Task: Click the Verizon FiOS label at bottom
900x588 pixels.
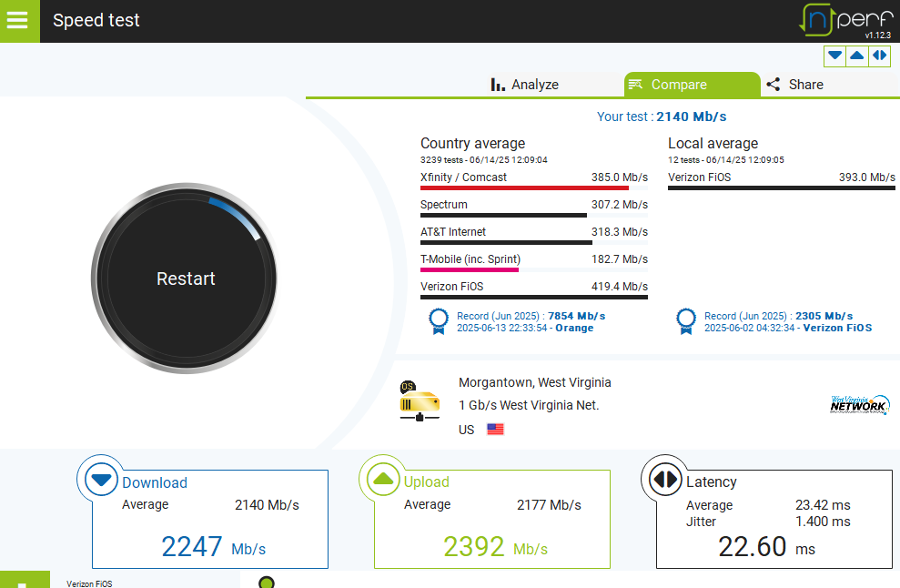Action: click(x=89, y=583)
